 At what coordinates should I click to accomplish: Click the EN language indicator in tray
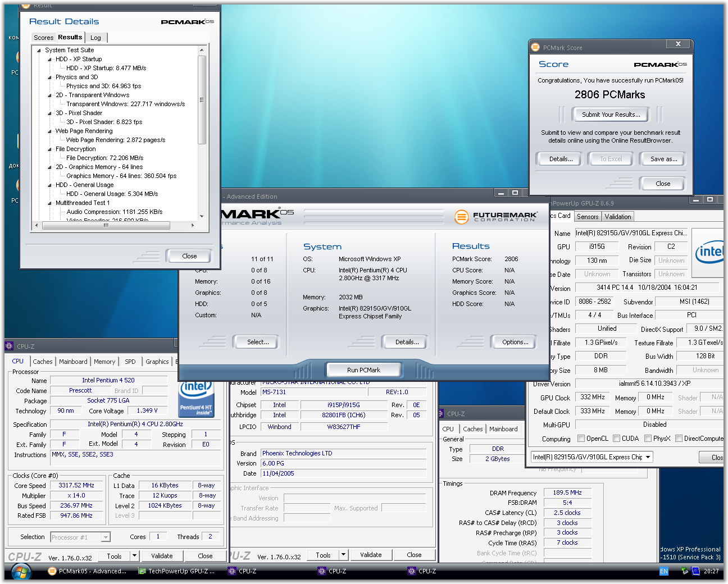click(663, 571)
